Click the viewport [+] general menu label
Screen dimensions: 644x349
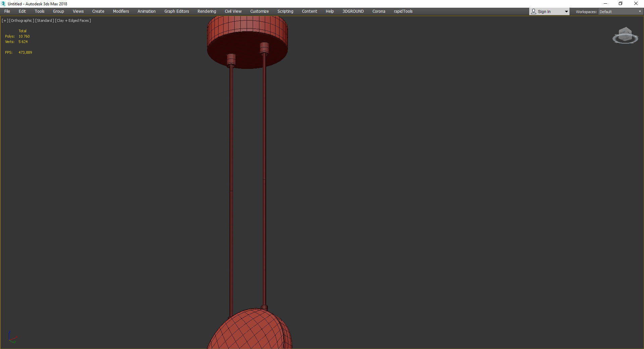pos(5,20)
